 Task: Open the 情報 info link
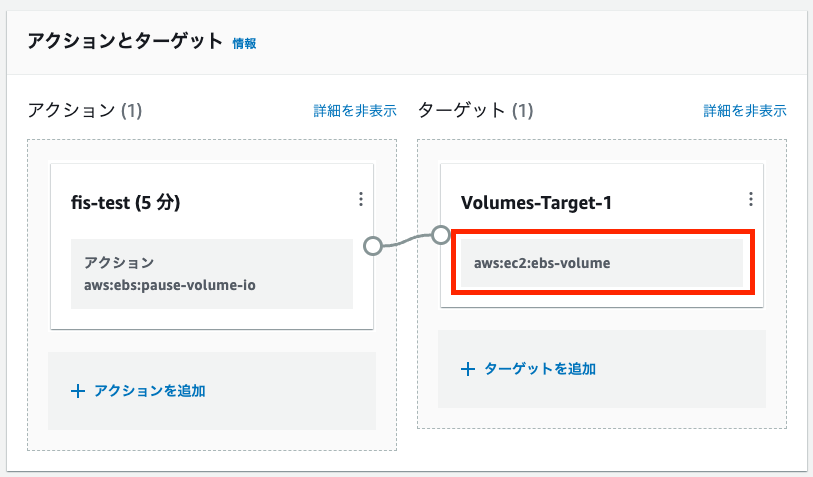click(x=244, y=44)
